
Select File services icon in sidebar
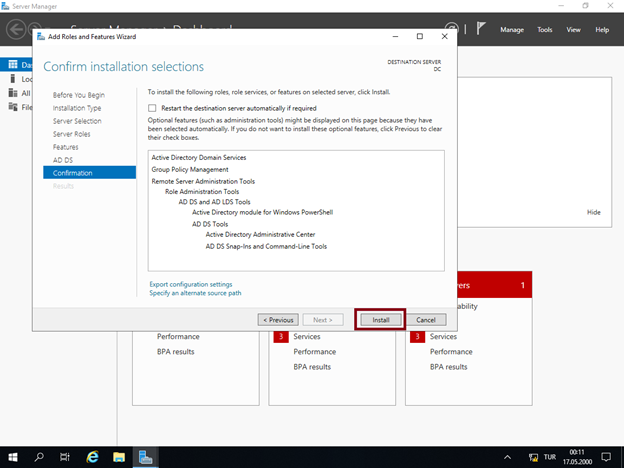pyautogui.click(x=13, y=107)
